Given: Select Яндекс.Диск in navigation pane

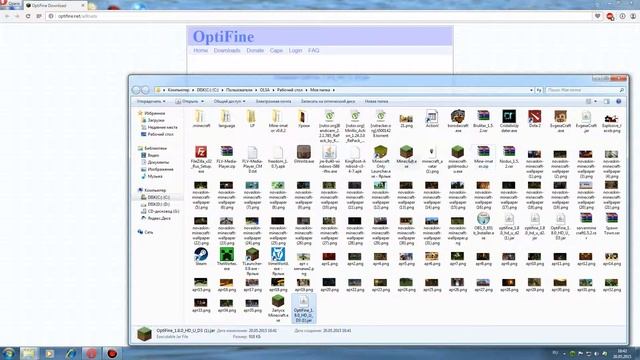Looking at the screenshot, I should [x=159, y=218].
